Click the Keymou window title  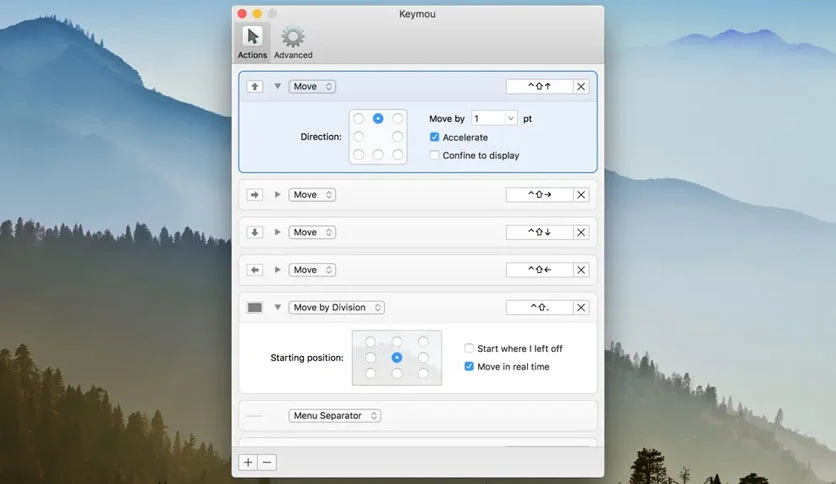click(x=417, y=14)
